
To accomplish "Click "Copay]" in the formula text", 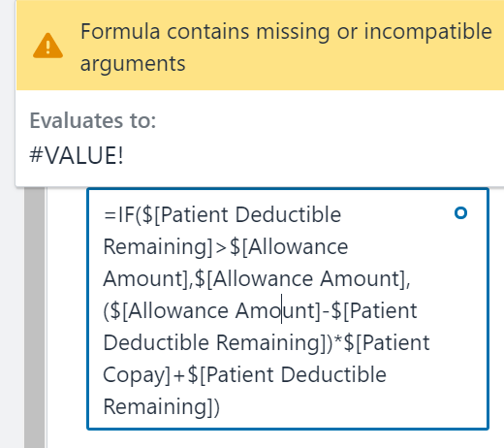I will click(137, 375).
